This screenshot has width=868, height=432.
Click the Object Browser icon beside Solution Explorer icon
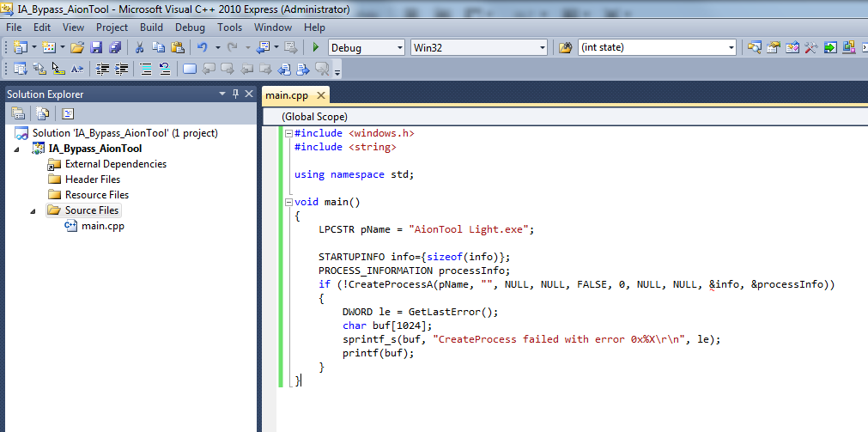click(792, 47)
